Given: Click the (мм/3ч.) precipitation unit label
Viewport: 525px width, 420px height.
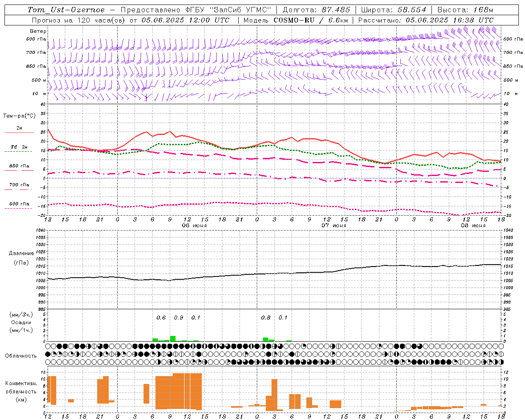Looking at the screenshot, I should (21, 315).
